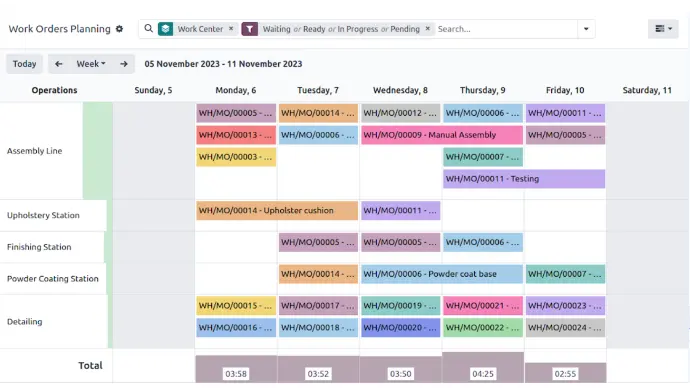This screenshot has width=690, height=388.
Task: Go to next week with right arrow
Action: pos(124,64)
